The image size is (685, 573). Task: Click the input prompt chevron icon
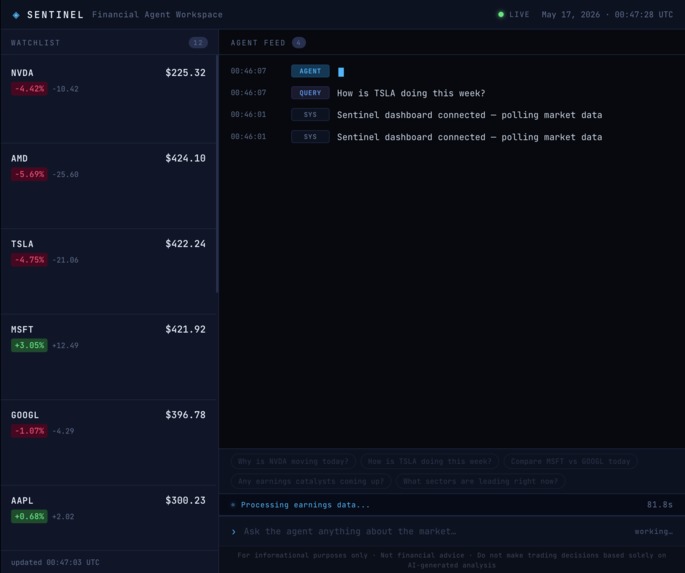coord(234,532)
